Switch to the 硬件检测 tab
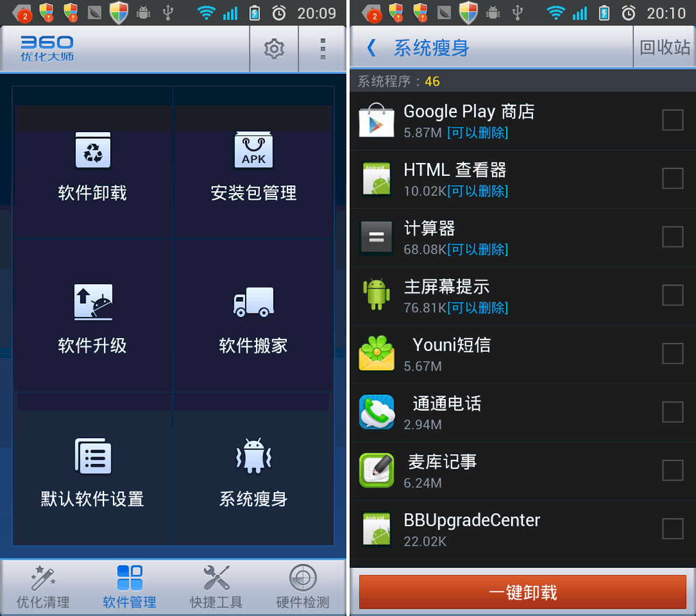The image size is (696, 616). (x=302, y=588)
